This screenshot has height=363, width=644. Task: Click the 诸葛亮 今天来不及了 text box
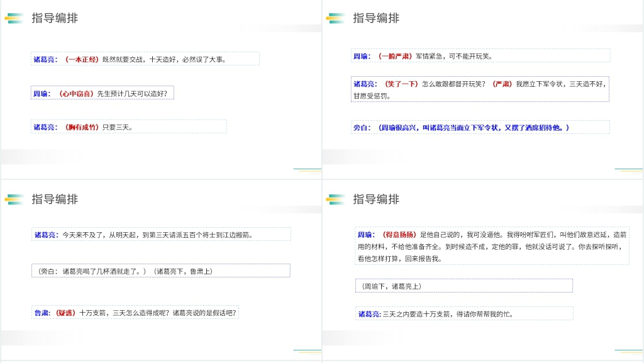(160, 235)
